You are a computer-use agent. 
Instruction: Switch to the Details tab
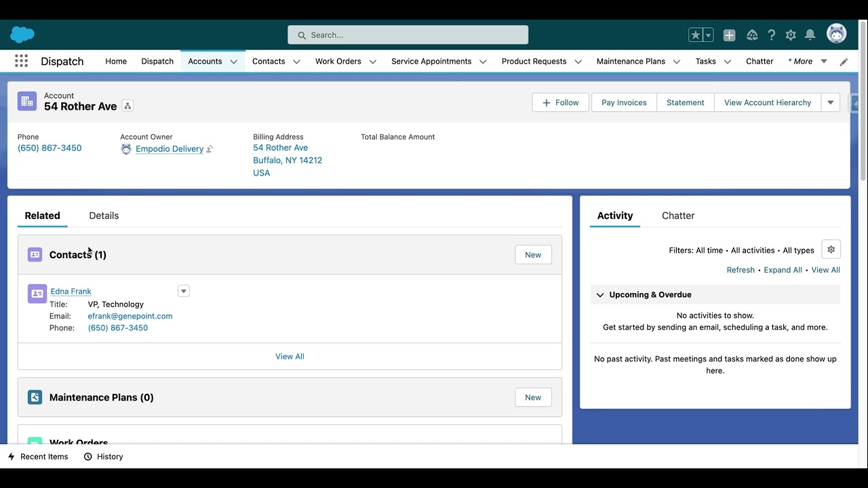(x=104, y=216)
